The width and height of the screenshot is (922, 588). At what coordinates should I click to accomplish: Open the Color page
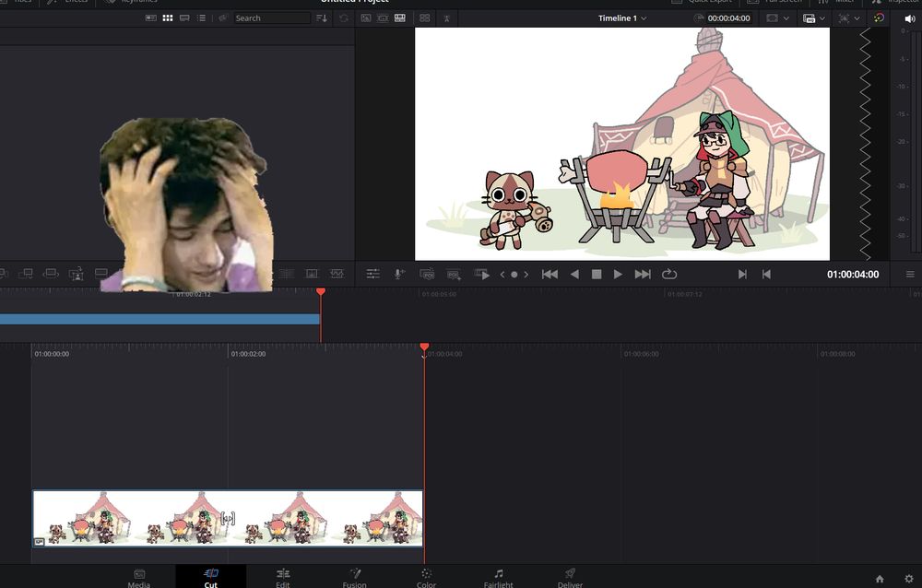[426, 578]
